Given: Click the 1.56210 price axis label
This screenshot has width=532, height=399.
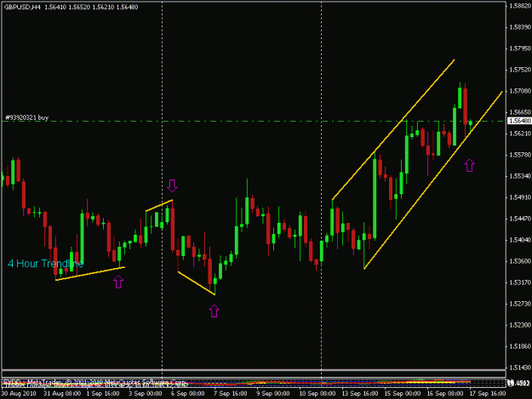Looking at the screenshot, I should (520, 134).
